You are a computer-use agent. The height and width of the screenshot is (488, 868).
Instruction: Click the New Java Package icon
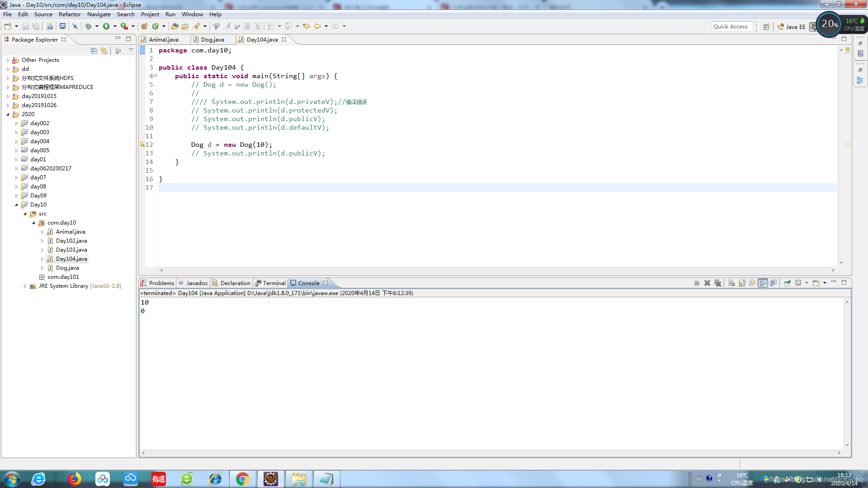[145, 26]
